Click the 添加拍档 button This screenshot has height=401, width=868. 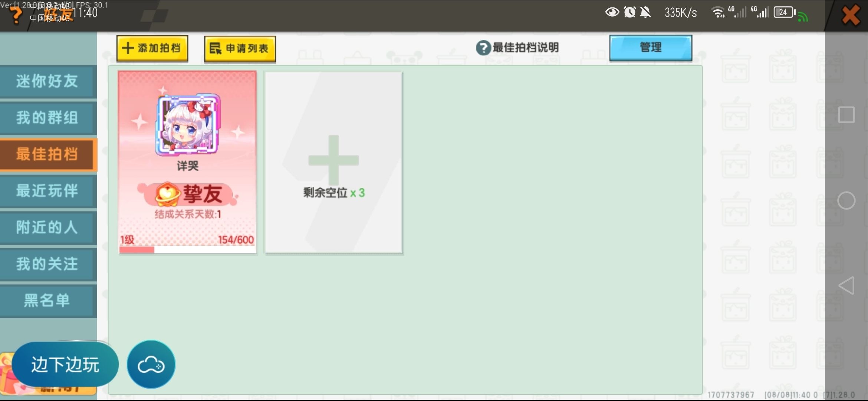pyautogui.click(x=152, y=48)
